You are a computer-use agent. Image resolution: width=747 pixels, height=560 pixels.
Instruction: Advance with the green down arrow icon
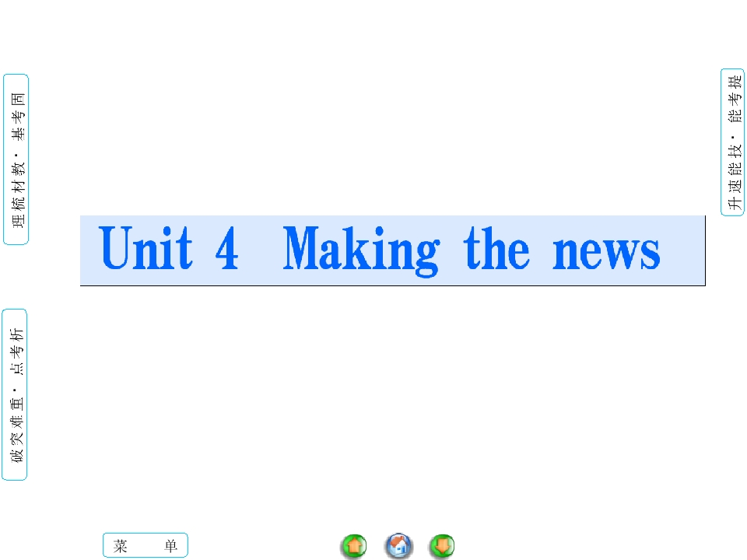(x=442, y=546)
